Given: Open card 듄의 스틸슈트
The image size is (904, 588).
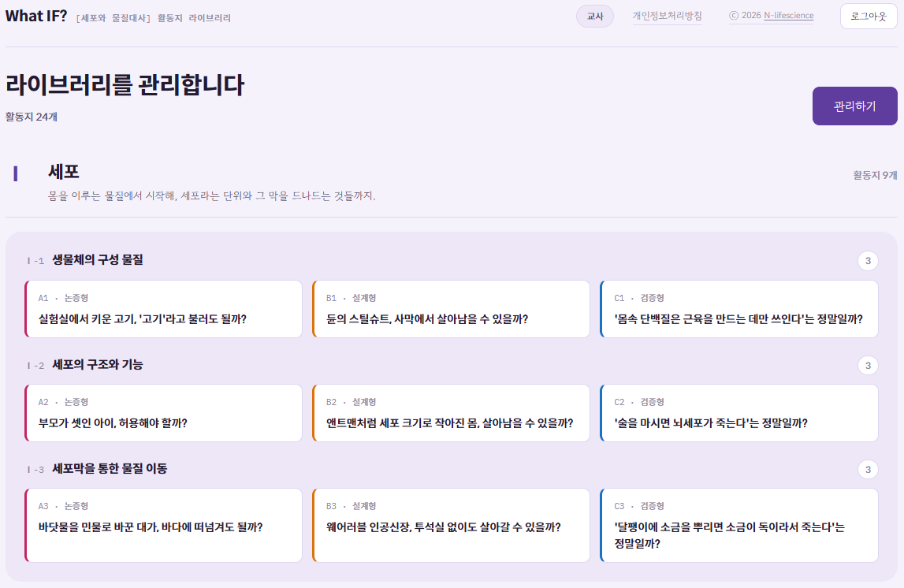Looking at the screenshot, I should coord(451,309).
